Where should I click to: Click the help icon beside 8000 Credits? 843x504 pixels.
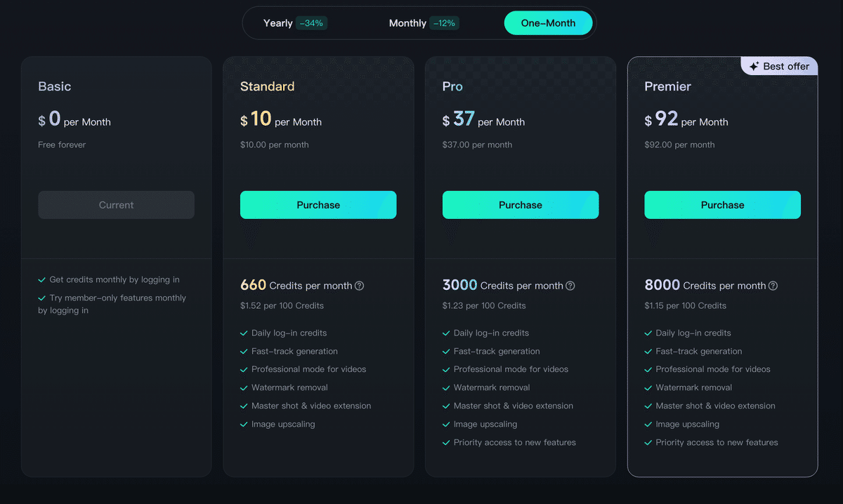pos(773,286)
